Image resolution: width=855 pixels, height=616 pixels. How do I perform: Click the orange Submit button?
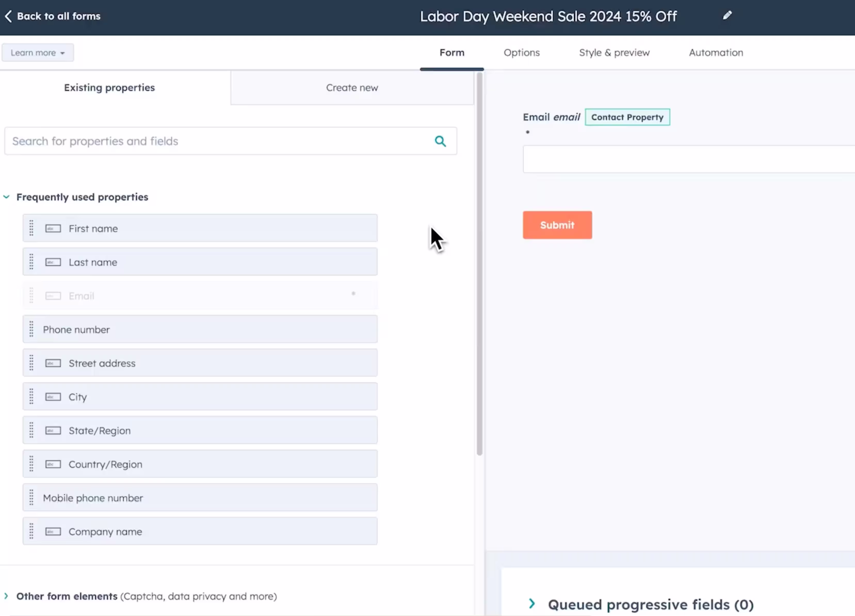[x=557, y=225]
